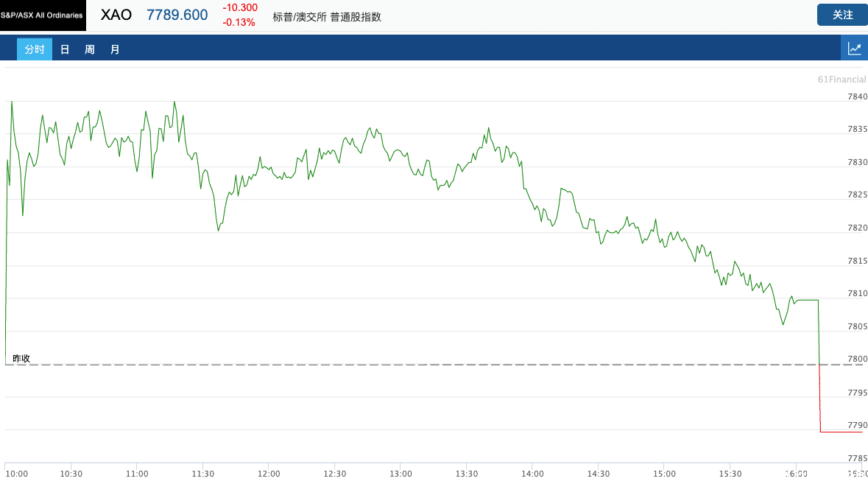Viewport: 868px width, 484px height.
Task: Click the 7805 price axis label
Action: pos(858,326)
